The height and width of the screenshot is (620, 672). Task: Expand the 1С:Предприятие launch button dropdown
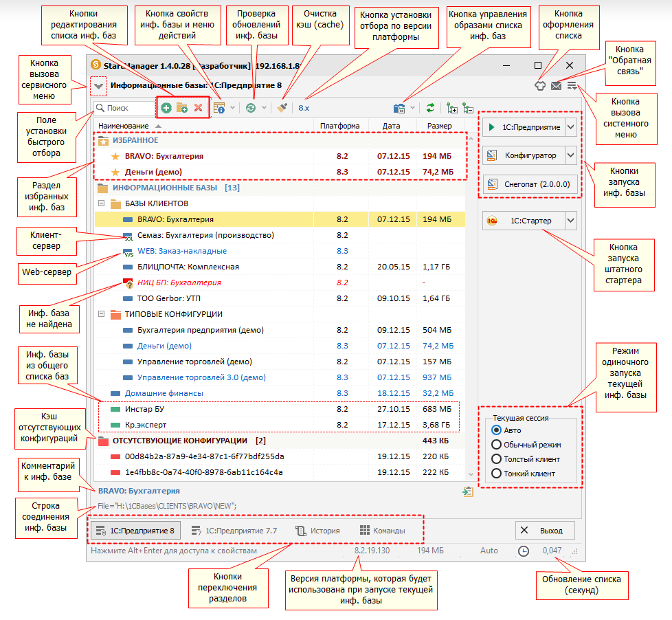(x=571, y=127)
